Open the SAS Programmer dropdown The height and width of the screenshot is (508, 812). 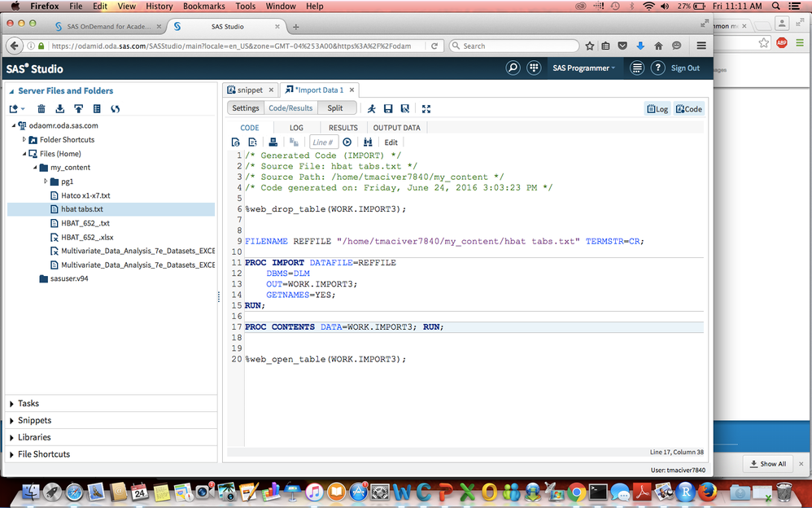[x=583, y=68]
